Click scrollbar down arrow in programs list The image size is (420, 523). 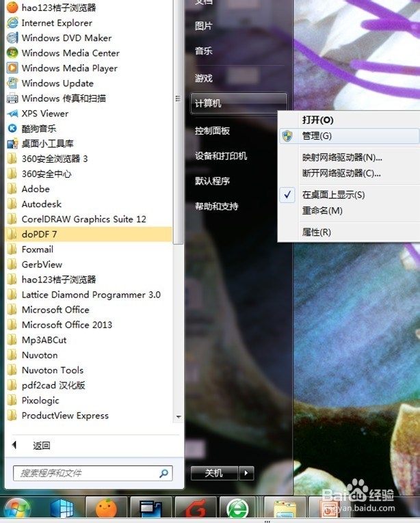point(179,417)
